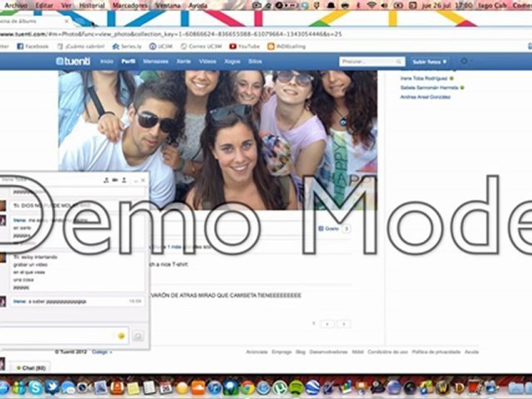Screen dimensions: 532x399
Task: Click the chat message input field
Action: [64, 336]
